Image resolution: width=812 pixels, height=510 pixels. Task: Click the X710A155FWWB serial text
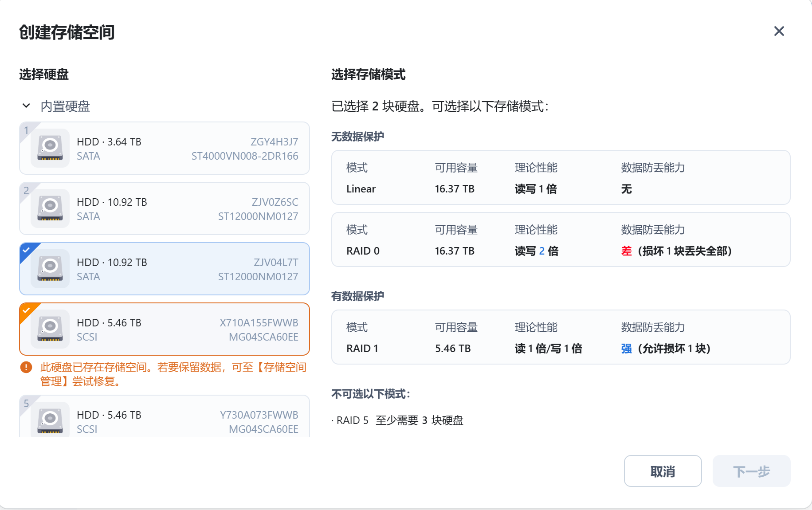[259, 323]
